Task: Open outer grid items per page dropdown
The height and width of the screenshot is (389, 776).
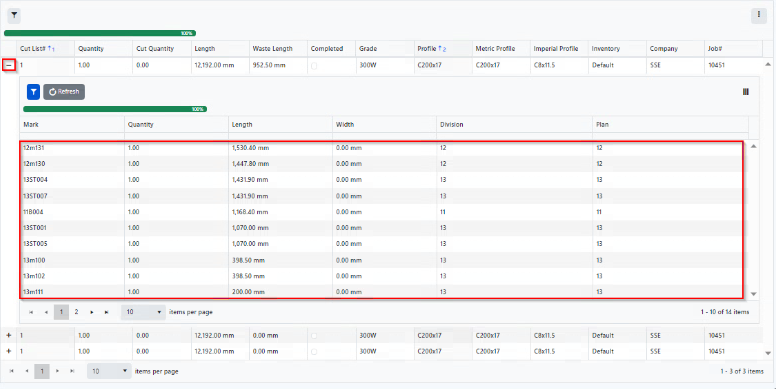Action: click(x=109, y=371)
